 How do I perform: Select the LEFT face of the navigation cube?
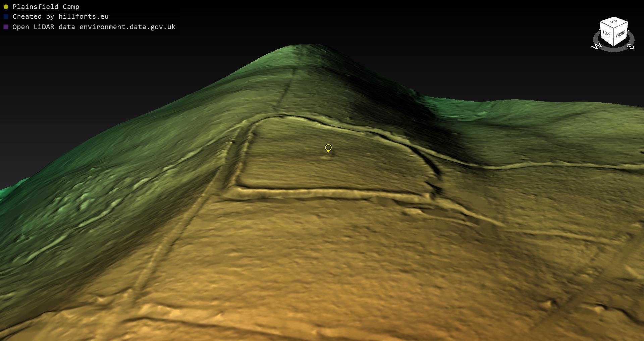[x=606, y=34]
